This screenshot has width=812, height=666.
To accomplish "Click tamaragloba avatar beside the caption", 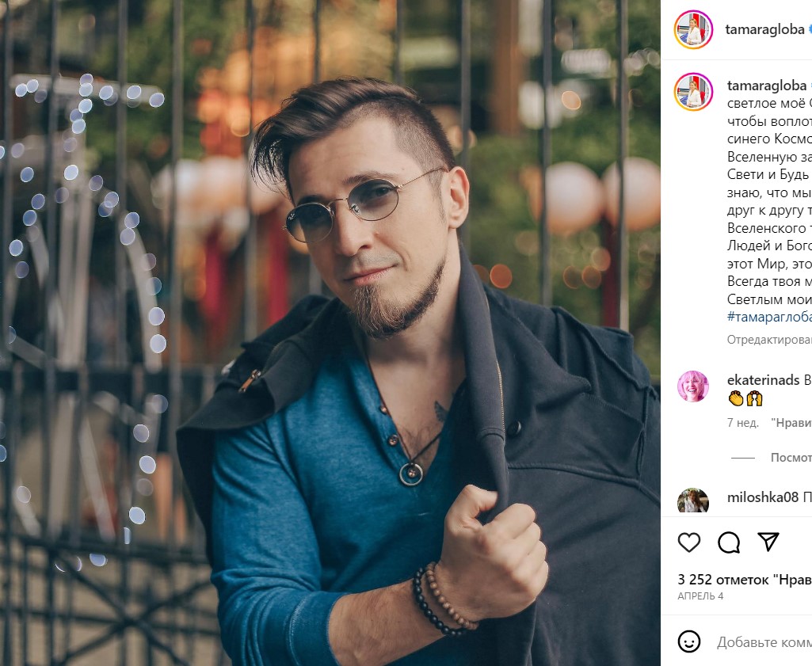I will [693, 91].
